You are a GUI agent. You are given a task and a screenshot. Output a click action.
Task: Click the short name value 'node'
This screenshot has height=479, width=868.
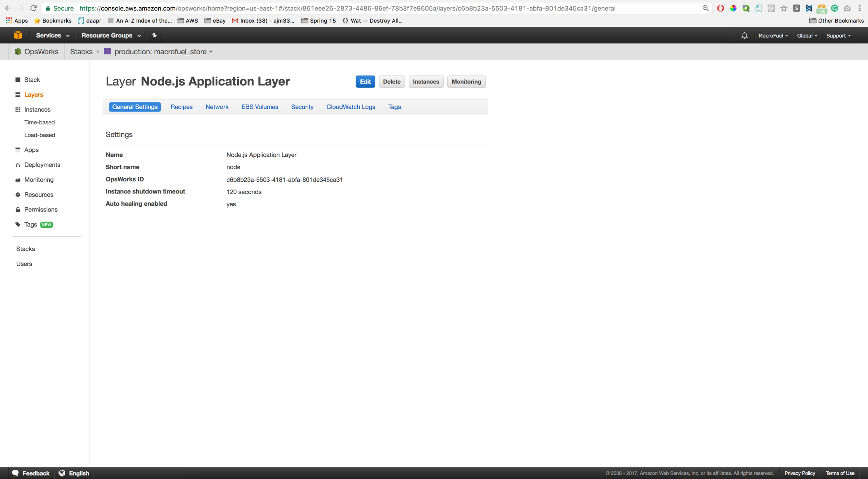coord(233,167)
